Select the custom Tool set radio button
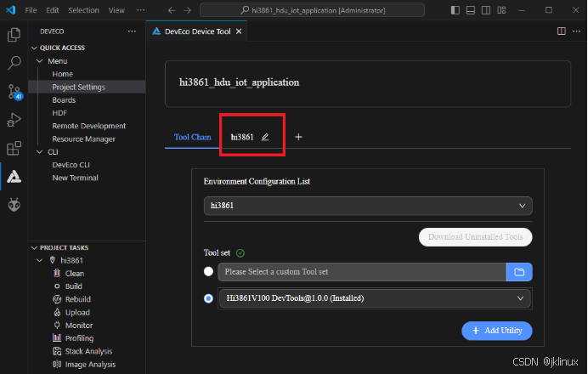The image size is (588, 374). pos(208,271)
